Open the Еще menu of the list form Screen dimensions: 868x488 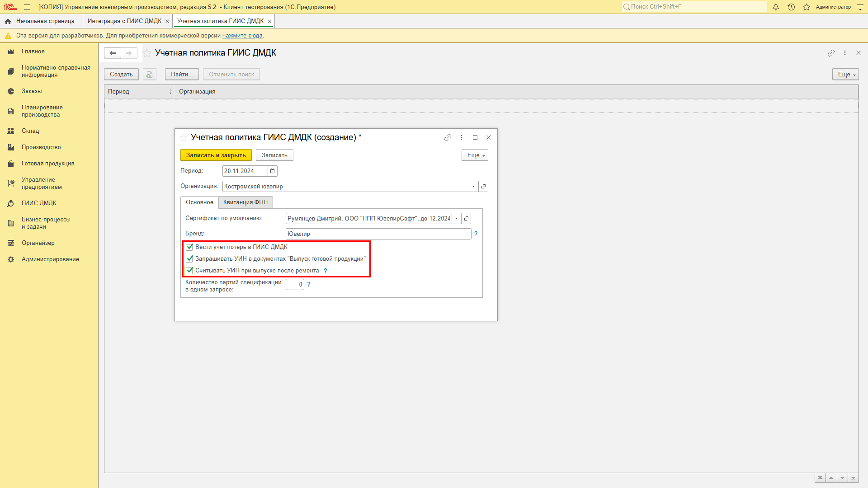pyautogui.click(x=845, y=75)
